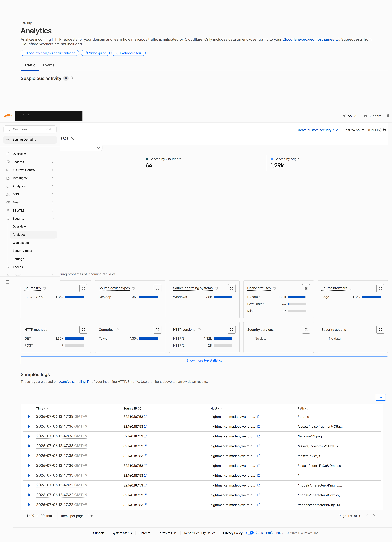This screenshot has width=392, height=542.
Task: Focus the Quick search field
Action: click(30, 129)
